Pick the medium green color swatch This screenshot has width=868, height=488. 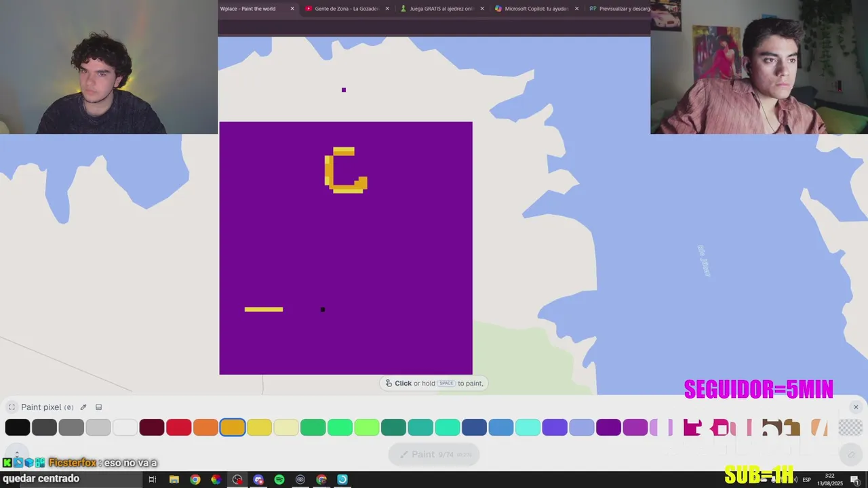[313, 427]
